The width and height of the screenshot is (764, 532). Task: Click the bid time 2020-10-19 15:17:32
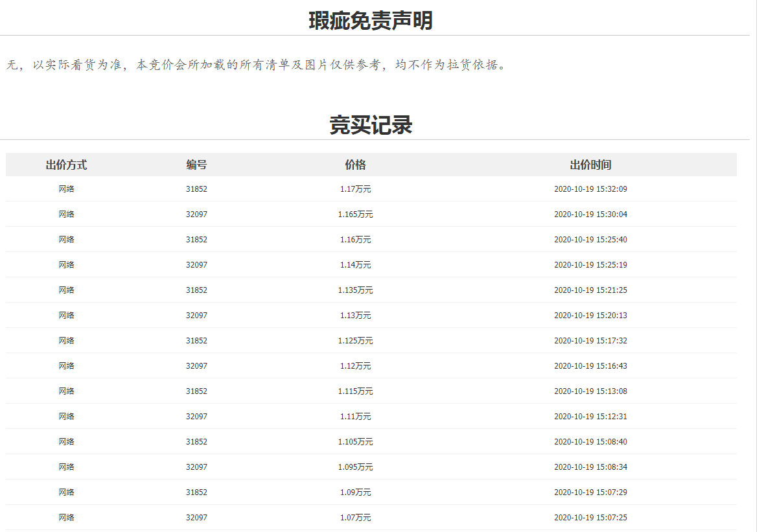(590, 341)
